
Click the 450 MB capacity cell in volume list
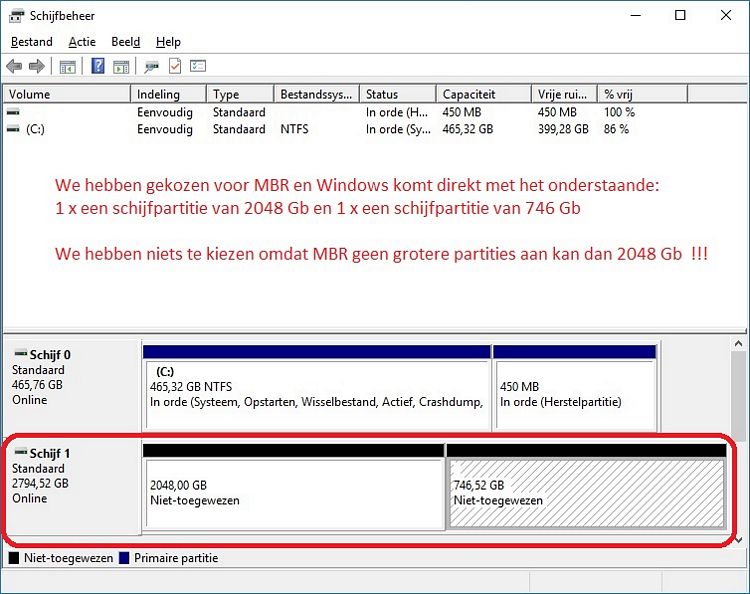(462, 112)
